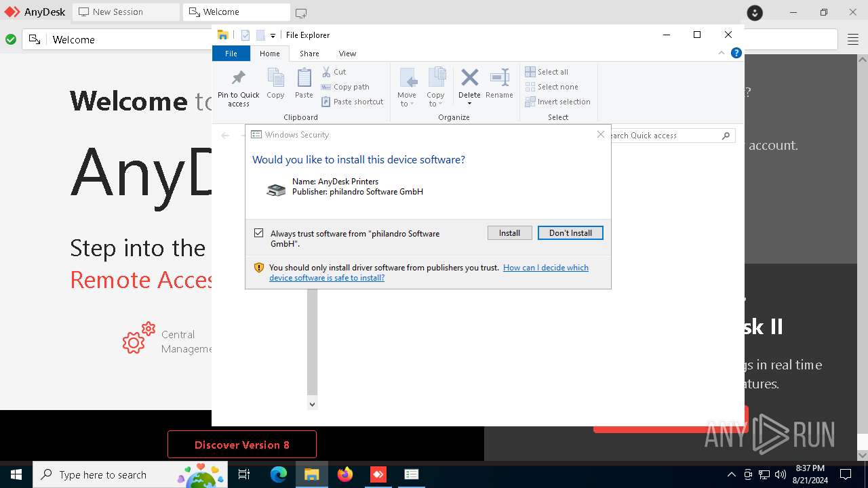Click the Windows Start button
Viewport: 868px width, 488px height.
click(16, 474)
